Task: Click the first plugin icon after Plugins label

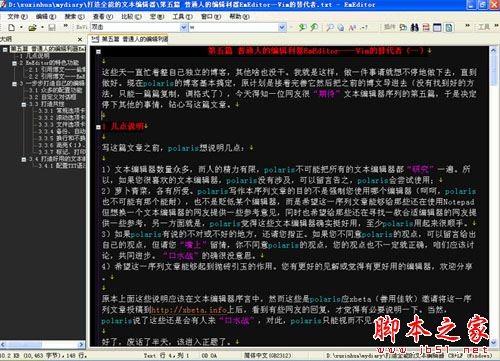Action: coord(403,27)
